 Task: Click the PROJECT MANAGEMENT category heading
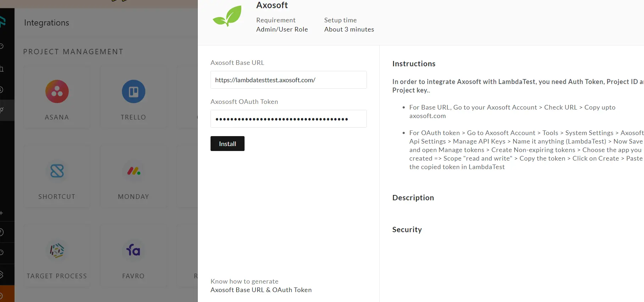(x=73, y=52)
